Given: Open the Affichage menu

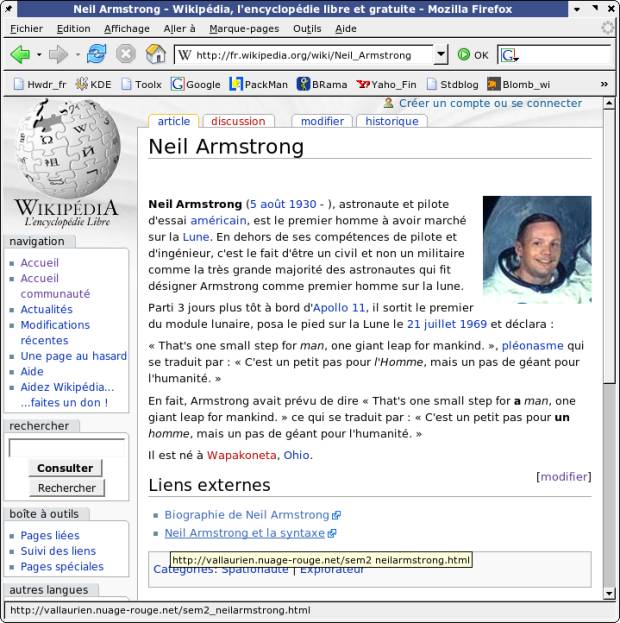Looking at the screenshot, I should click(x=127, y=29).
